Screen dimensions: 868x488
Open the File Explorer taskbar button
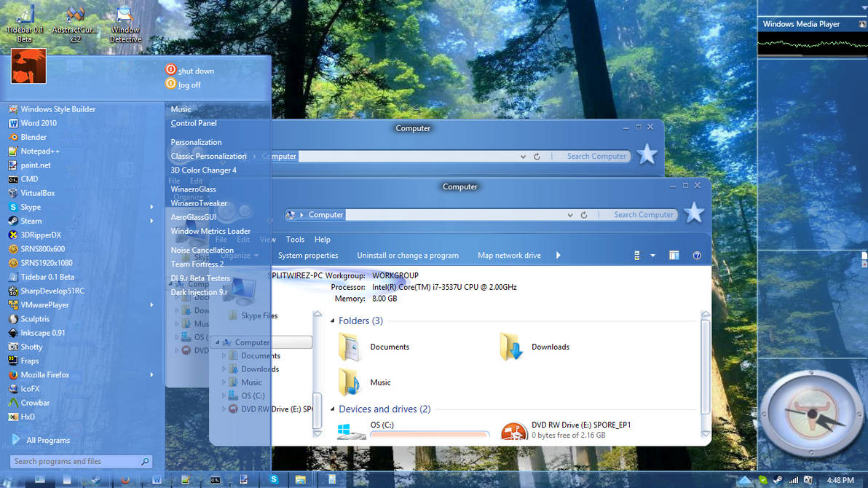click(300, 480)
